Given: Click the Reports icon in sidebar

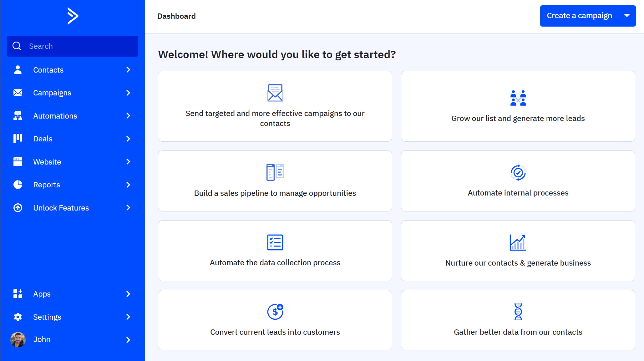Looking at the screenshot, I should click(18, 185).
